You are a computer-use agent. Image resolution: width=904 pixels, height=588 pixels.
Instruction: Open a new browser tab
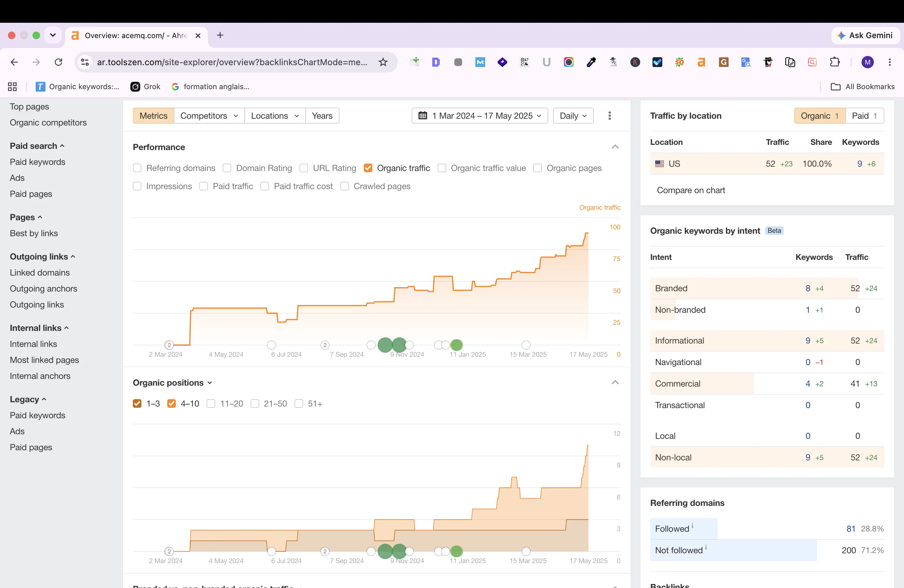220,35
